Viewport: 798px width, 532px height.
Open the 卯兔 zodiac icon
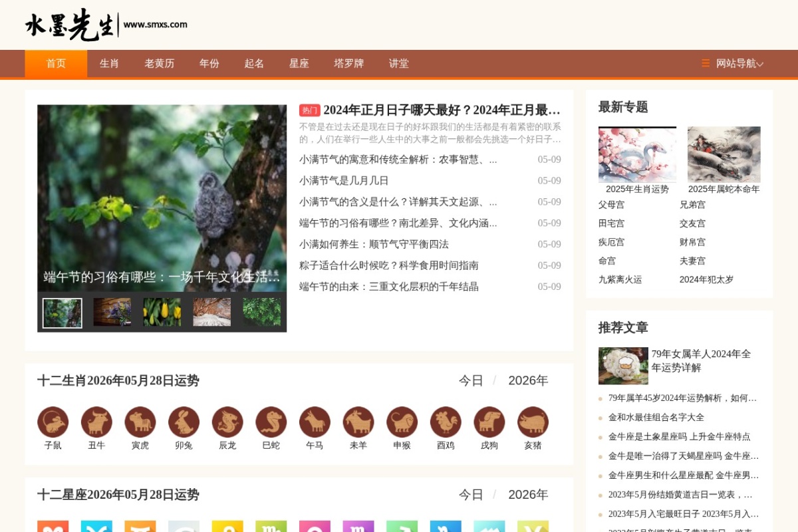click(184, 422)
